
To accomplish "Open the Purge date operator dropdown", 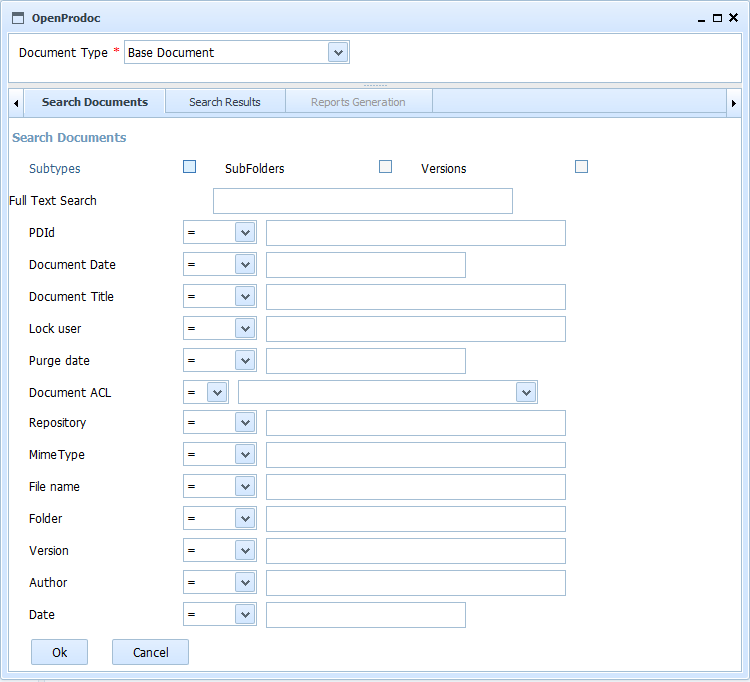I will [x=245, y=361].
